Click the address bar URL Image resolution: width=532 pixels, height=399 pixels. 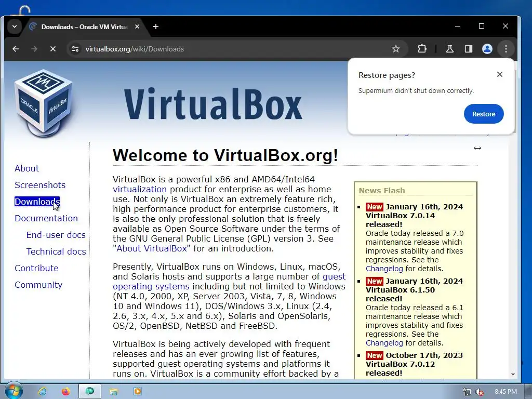click(135, 49)
